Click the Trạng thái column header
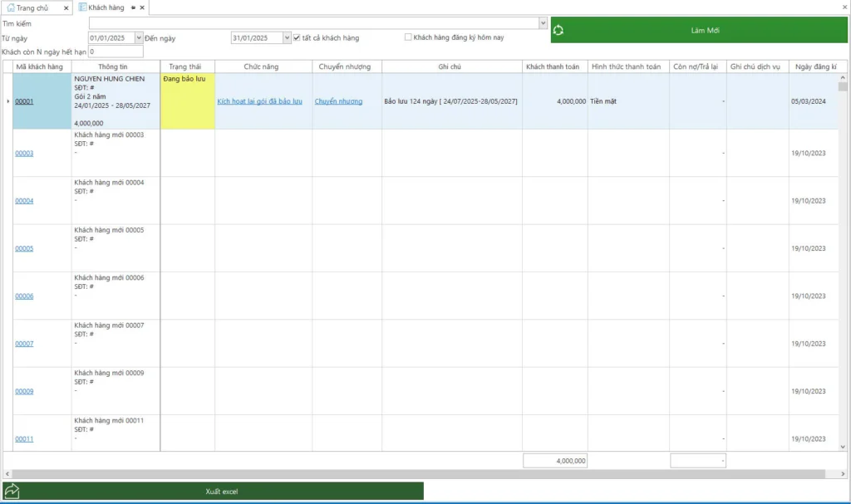The image size is (851, 504). pos(187,66)
